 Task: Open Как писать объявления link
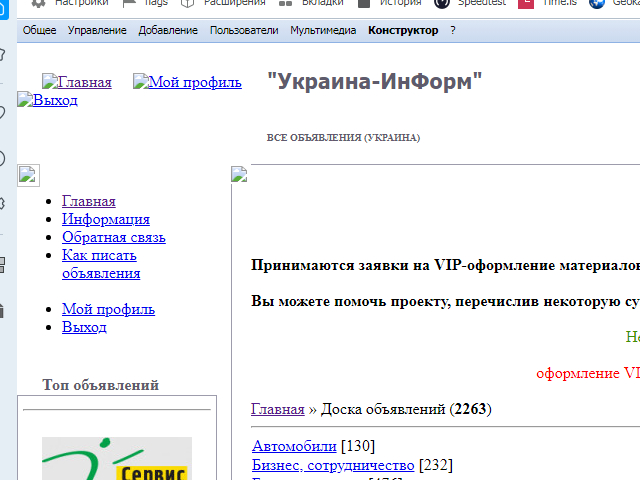pyautogui.click(x=100, y=264)
